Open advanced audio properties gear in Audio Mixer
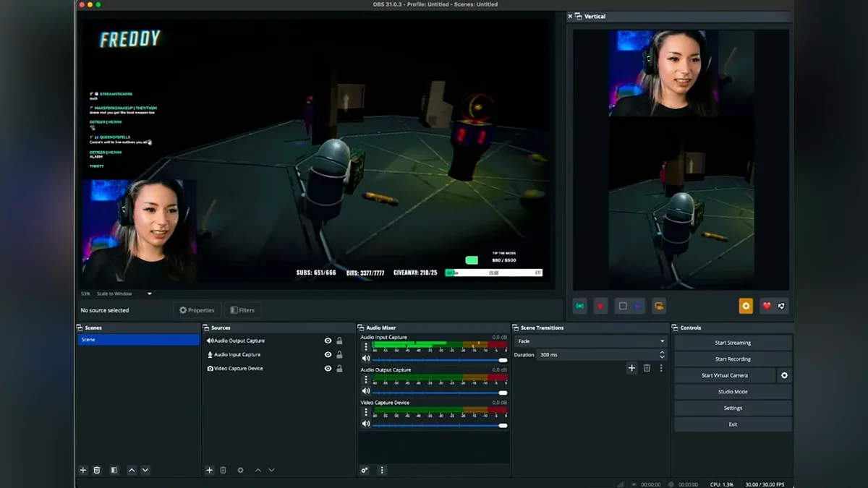Screen dimensions: 868x488 365,470
